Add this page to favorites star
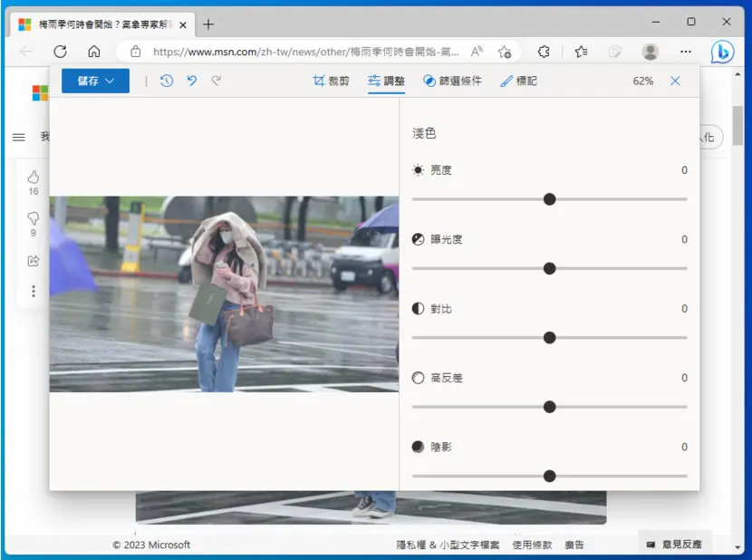752x560 pixels. [504, 52]
